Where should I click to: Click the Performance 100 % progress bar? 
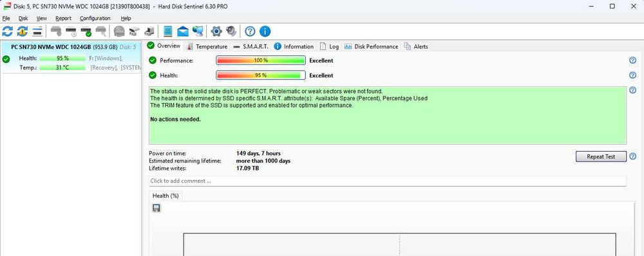261,60
